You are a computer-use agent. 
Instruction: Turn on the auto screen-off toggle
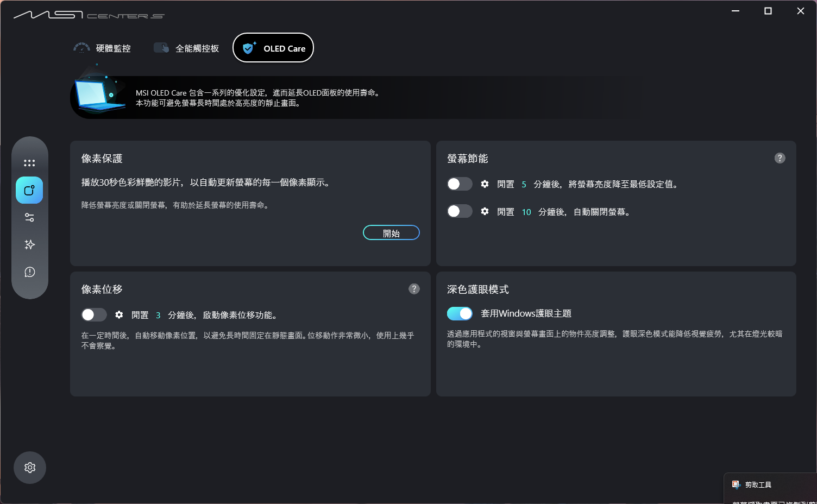pyautogui.click(x=460, y=211)
